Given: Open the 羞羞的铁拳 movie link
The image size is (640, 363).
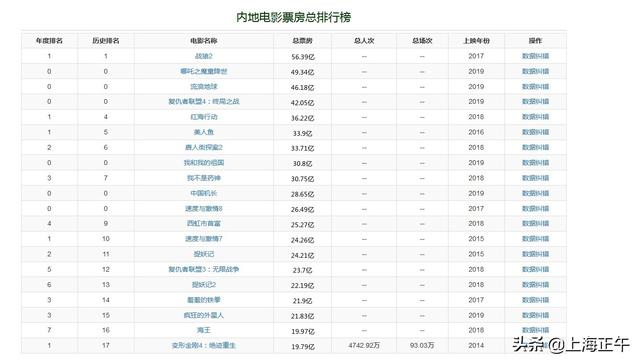Looking at the screenshot, I should pyautogui.click(x=204, y=300).
